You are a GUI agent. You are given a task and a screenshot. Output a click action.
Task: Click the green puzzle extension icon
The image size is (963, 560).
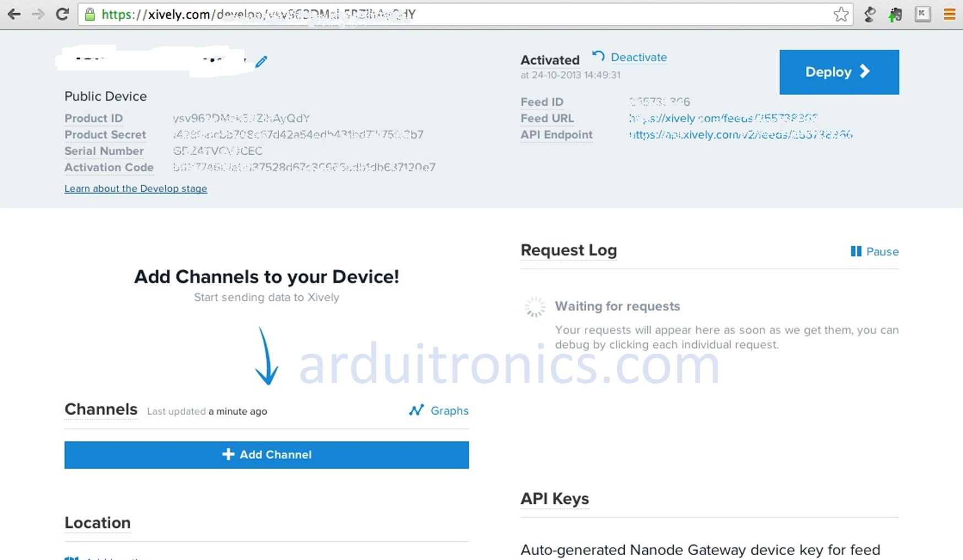895,14
